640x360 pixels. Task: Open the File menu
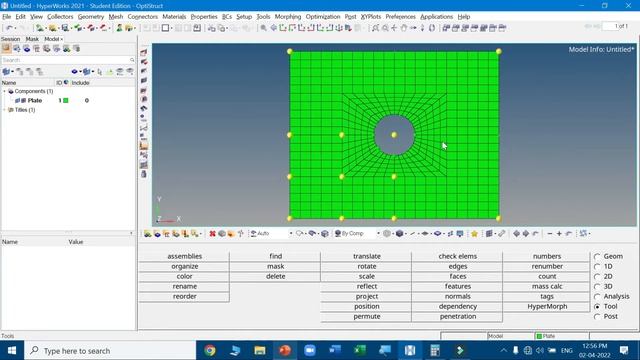(7, 17)
